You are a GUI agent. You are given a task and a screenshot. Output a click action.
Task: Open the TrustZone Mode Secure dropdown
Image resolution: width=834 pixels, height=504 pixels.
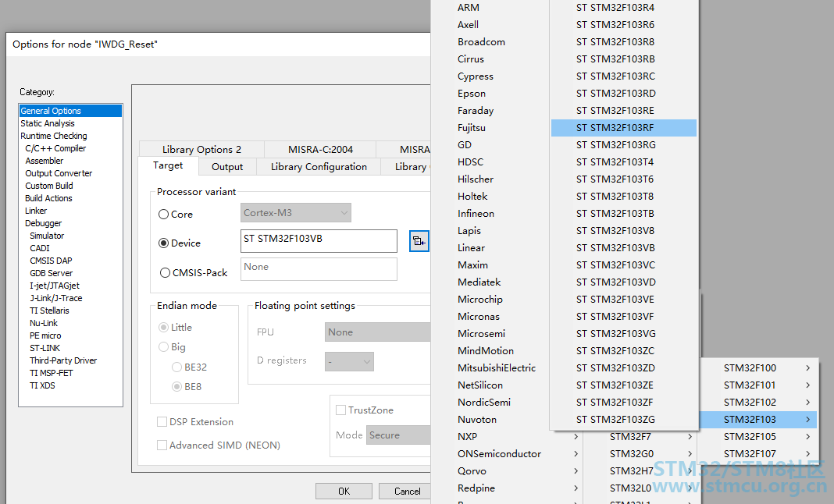398,435
